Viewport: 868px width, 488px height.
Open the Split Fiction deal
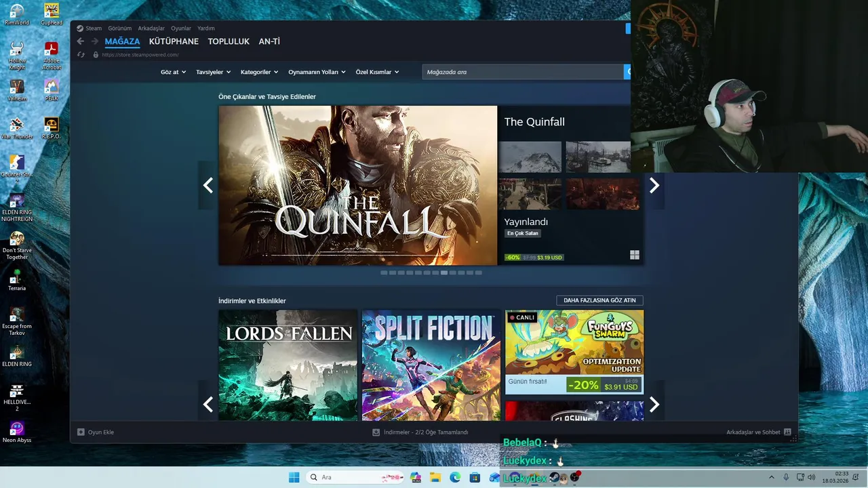(x=431, y=365)
